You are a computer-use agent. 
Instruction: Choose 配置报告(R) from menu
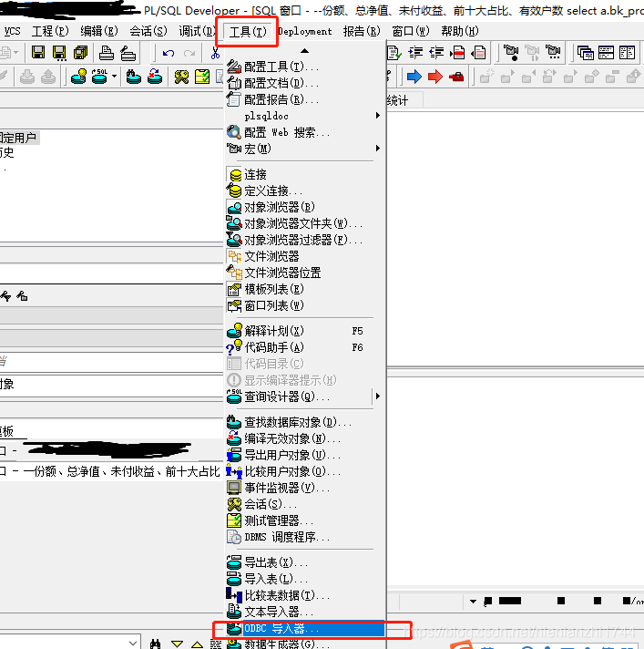point(305,99)
